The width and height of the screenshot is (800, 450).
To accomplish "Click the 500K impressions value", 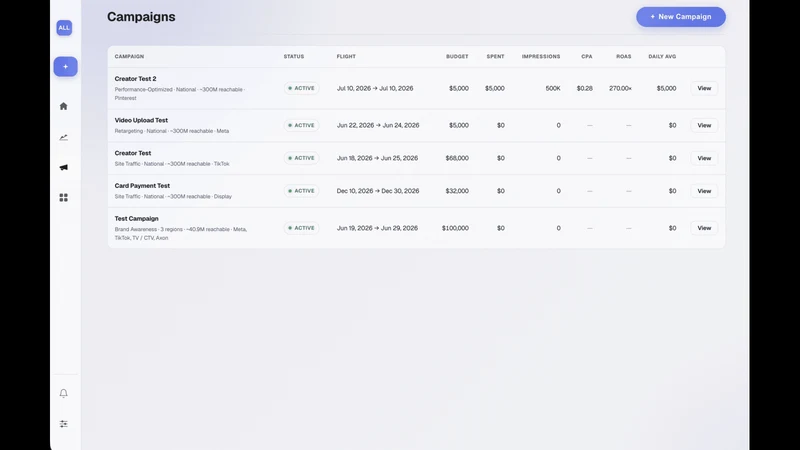I will coord(553,88).
